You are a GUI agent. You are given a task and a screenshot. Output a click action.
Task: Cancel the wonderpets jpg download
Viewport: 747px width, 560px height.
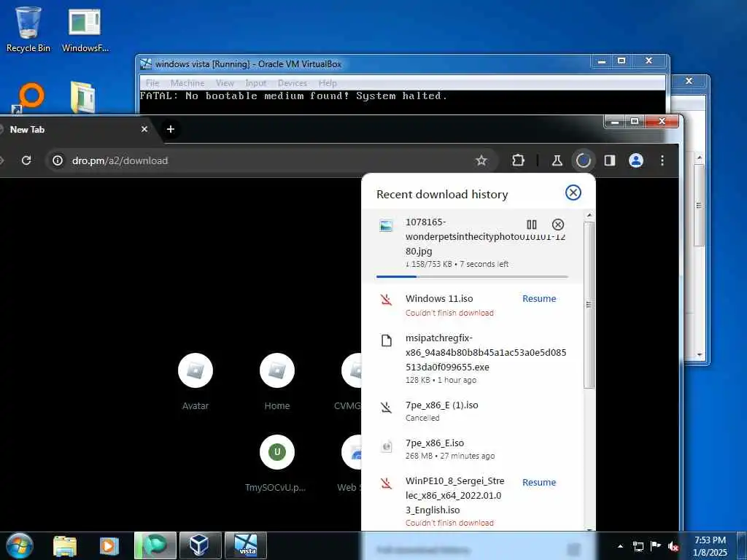click(557, 225)
